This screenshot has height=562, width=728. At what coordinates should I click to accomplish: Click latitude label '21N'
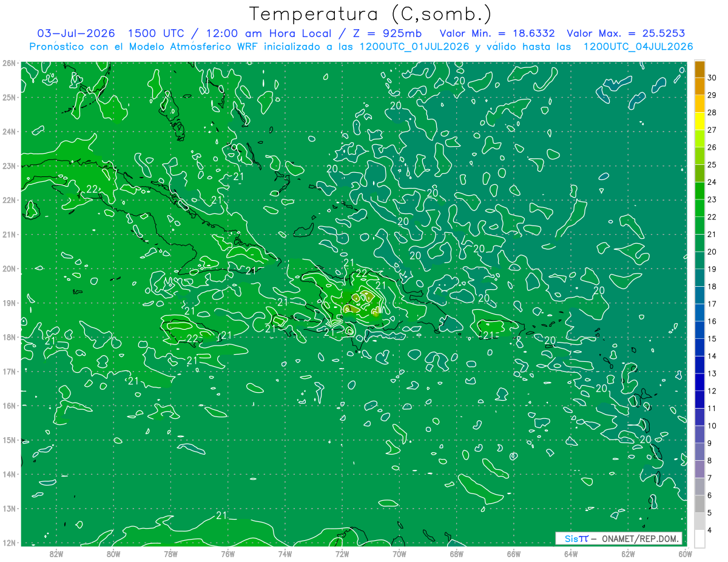pyautogui.click(x=9, y=234)
